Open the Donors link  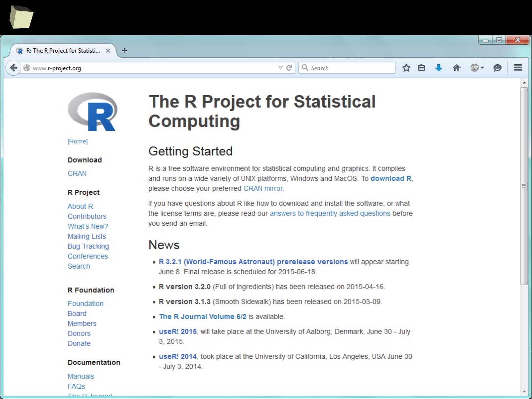(79, 334)
